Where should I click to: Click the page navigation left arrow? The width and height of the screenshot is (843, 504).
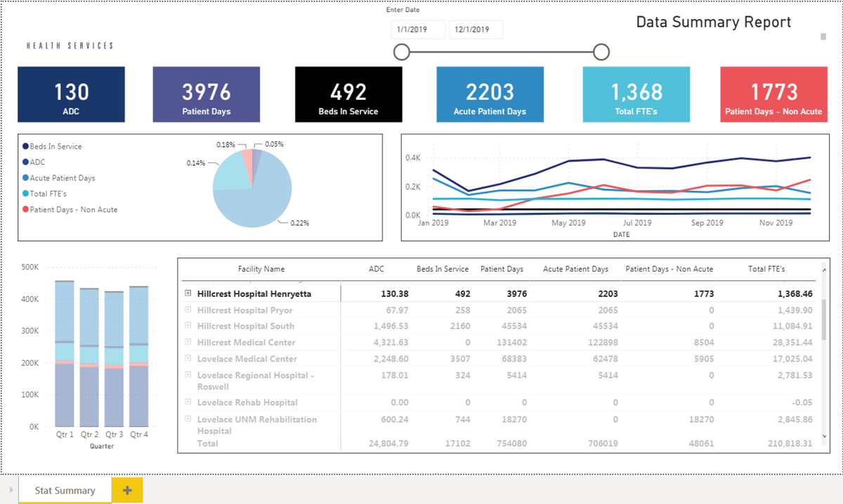point(11,489)
